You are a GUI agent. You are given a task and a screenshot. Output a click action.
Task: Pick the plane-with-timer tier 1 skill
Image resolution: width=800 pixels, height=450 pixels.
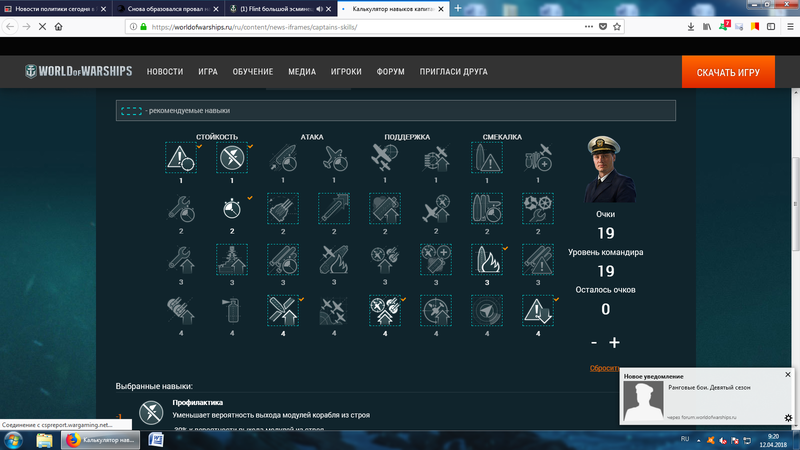tap(334, 158)
